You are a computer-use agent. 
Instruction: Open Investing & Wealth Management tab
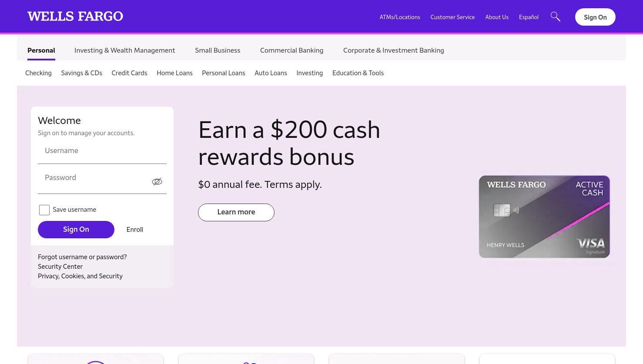[x=125, y=50]
